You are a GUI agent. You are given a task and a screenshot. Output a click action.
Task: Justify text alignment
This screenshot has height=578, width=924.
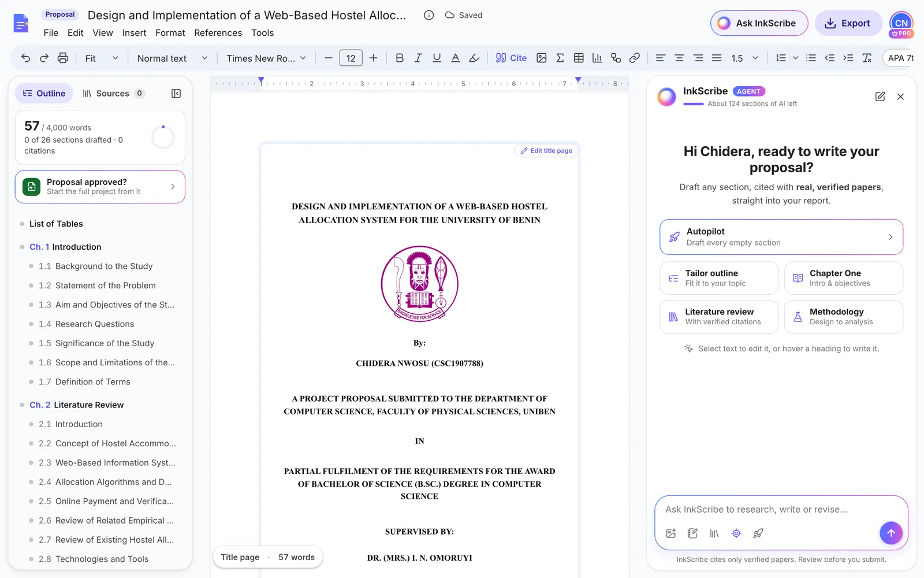pyautogui.click(x=717, y=58)
